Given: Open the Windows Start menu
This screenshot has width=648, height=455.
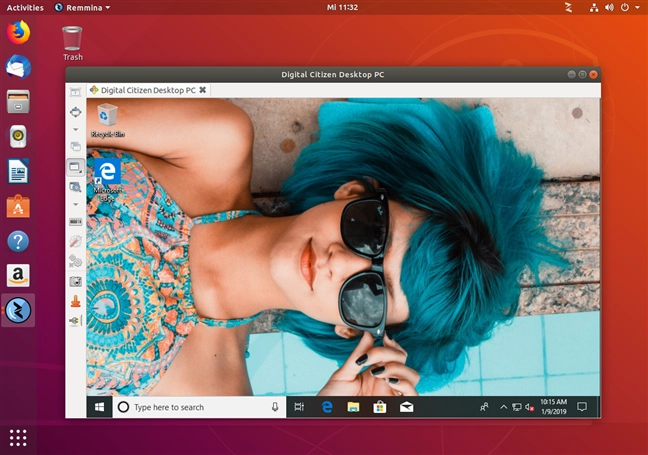Looking at the screenshot, I should point(99,407).
